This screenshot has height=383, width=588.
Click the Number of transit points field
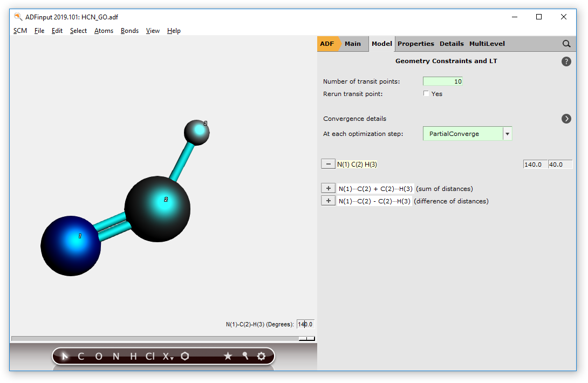[442, 81]
